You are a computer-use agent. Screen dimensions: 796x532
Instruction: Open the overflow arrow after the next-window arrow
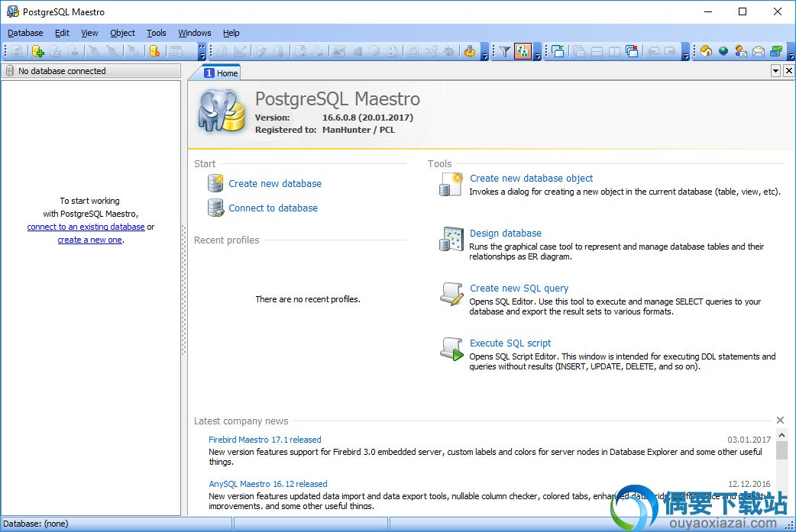tap(686, 52)
